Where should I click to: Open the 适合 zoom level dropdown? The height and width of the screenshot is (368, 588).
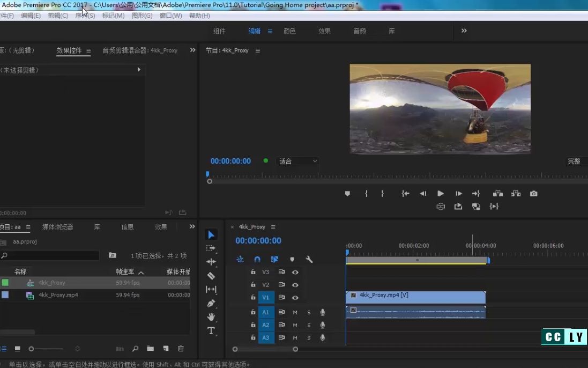point(297,161)
